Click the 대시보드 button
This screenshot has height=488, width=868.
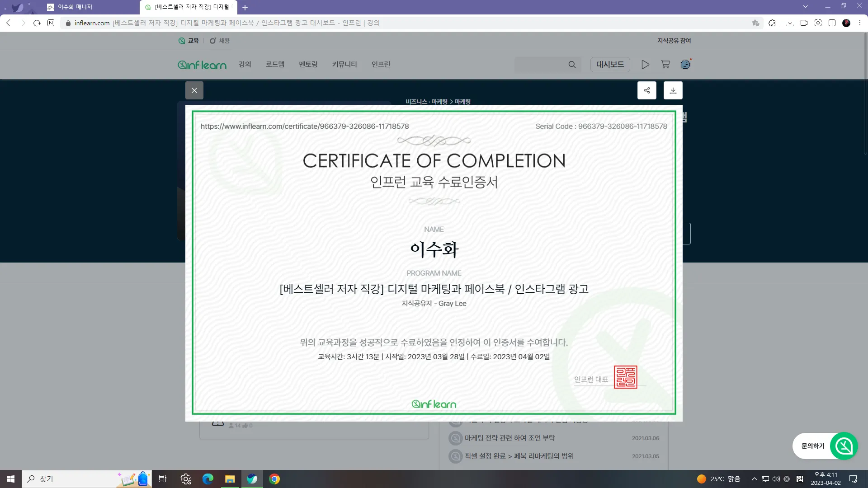pyautogui.click(x=610, y=65)
